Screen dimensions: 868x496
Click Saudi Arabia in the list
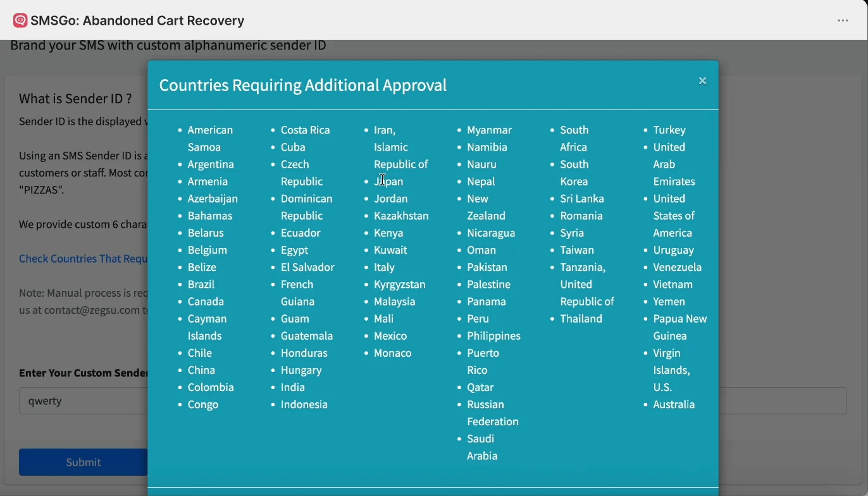point(482,447)
